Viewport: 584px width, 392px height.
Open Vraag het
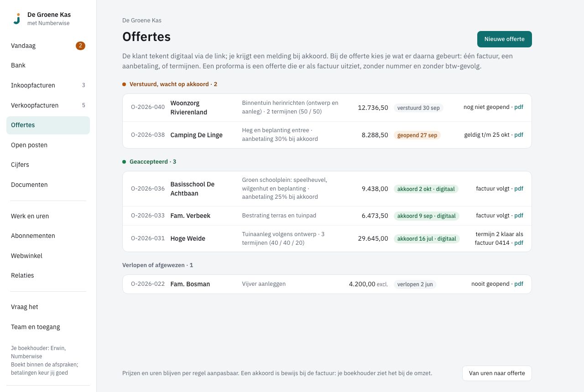[48, 307]
